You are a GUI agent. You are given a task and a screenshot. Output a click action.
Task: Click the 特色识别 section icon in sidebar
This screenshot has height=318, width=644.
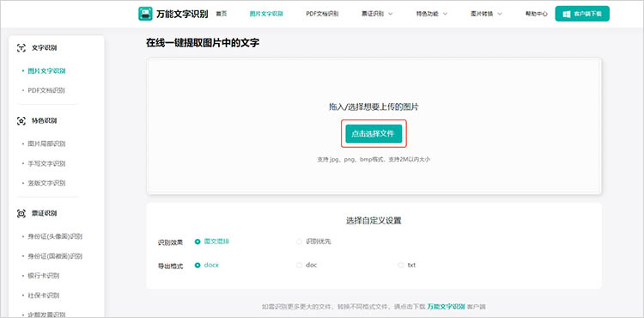pos(21,121)
